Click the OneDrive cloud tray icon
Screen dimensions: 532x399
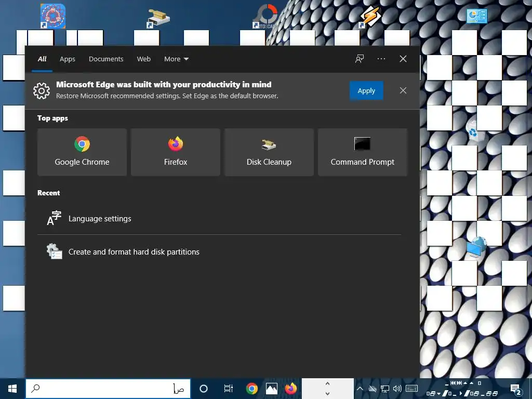(x=373, y=389)
